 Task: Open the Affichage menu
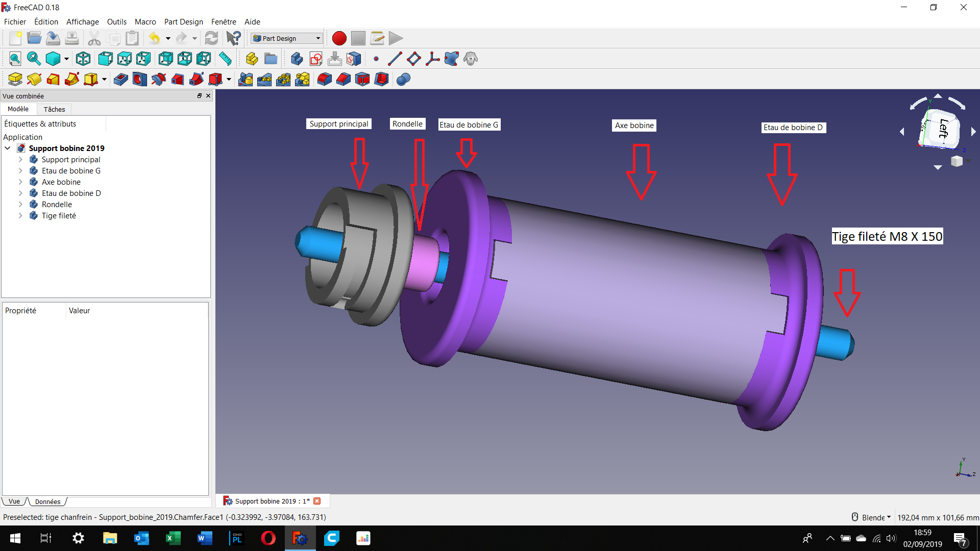click(82, 21)
